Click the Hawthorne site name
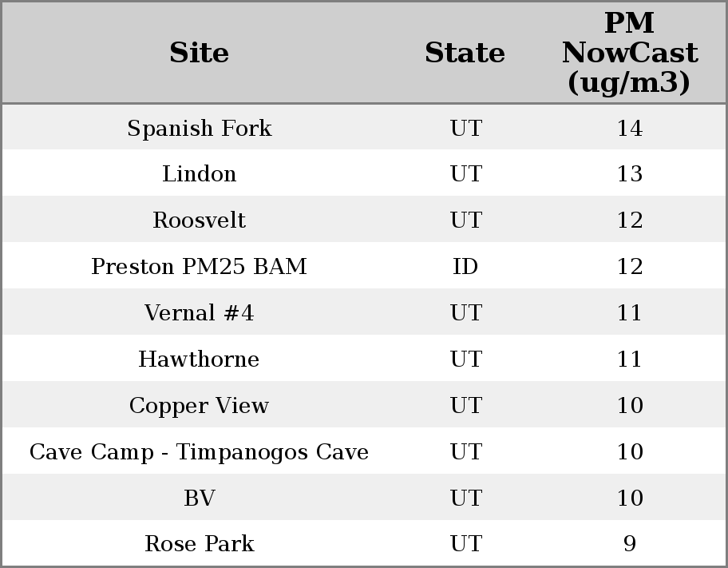Viewport: 728px width, 568px height. click(200, 359)
